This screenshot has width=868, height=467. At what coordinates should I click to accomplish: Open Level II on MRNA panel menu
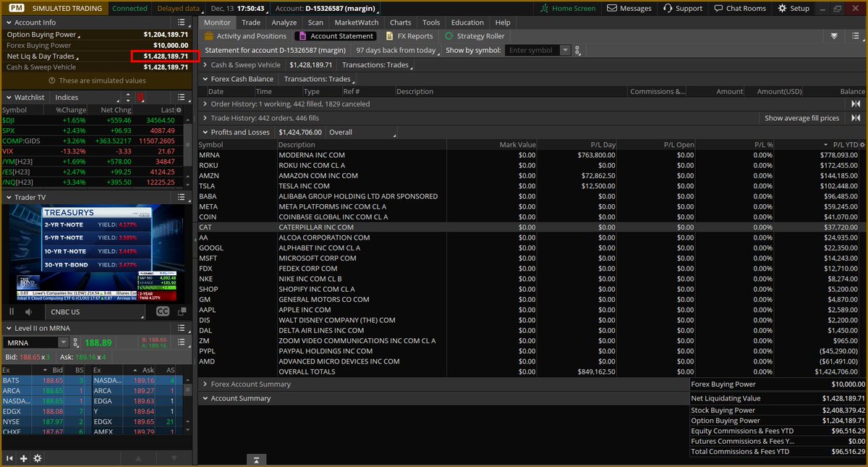click(x=180, y=328)
